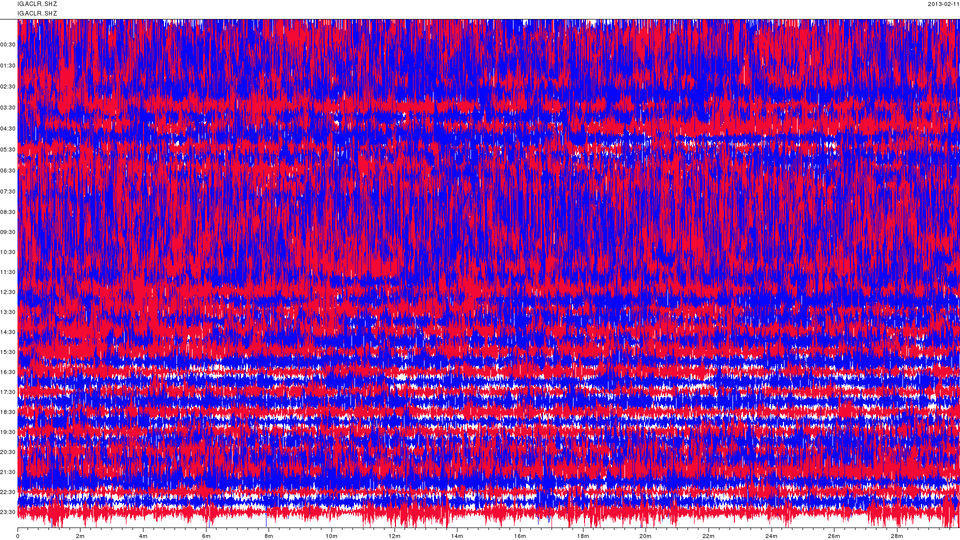Click the 23:30 time label
960x540 pixels.
(x=8, y=512)
